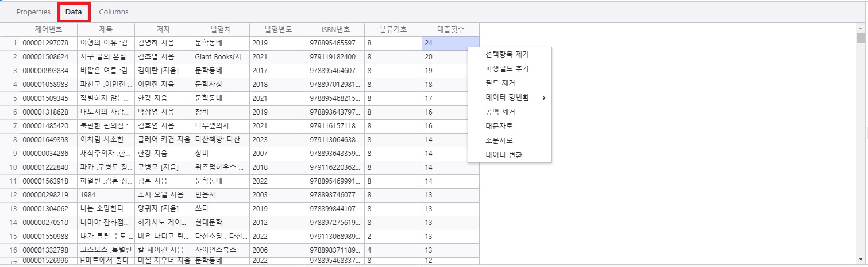Screen dimensions: 868x267
Task: Switch to the Columns tab
Action: 114,12
